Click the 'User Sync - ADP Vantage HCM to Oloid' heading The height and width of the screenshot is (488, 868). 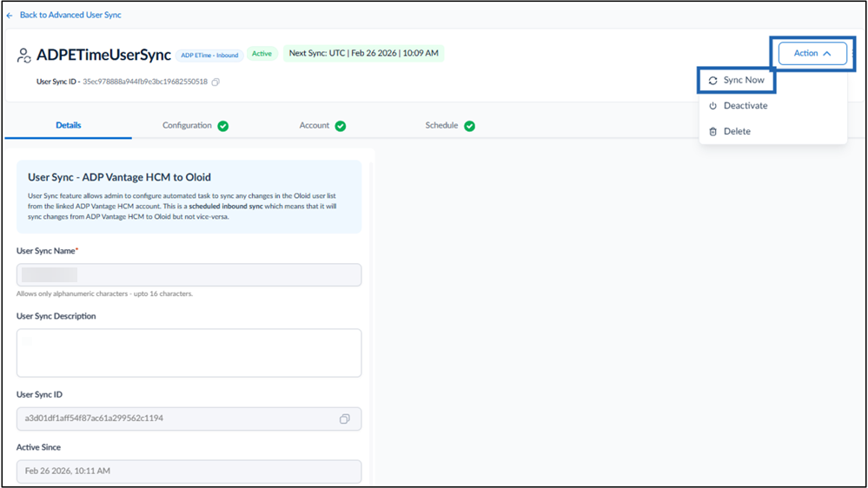pyautogui.click(x=119, y=177)
